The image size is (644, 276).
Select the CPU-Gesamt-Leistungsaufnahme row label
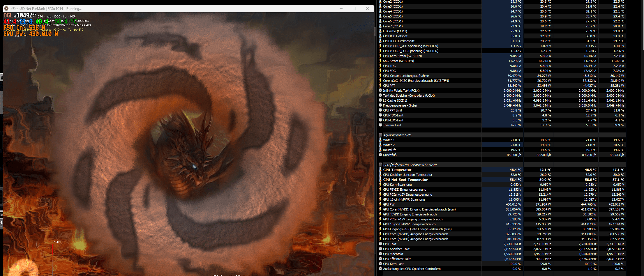(406, 76)
